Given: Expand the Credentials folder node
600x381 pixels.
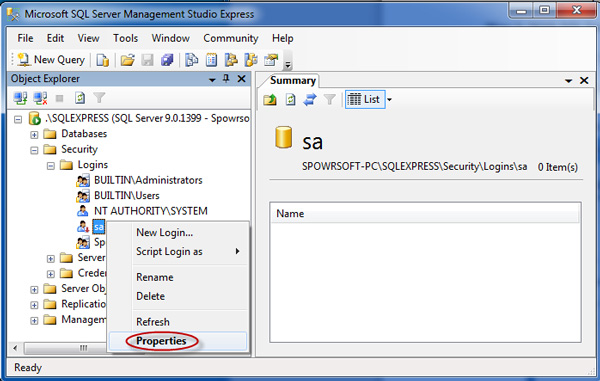Looking at the screenshot, I should [x=51, y=274].
